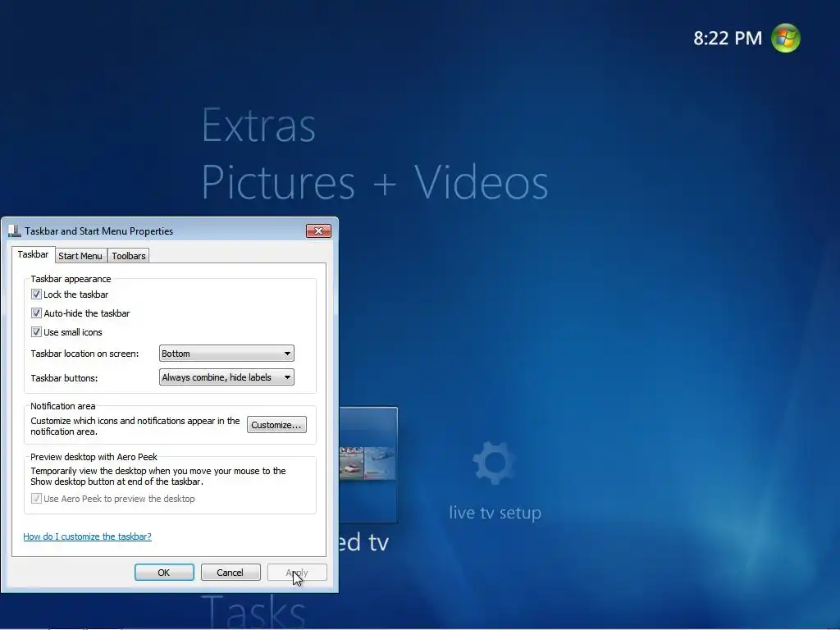
Task: Select the recorded tv thumbnail tile
Action: point(368,464)
